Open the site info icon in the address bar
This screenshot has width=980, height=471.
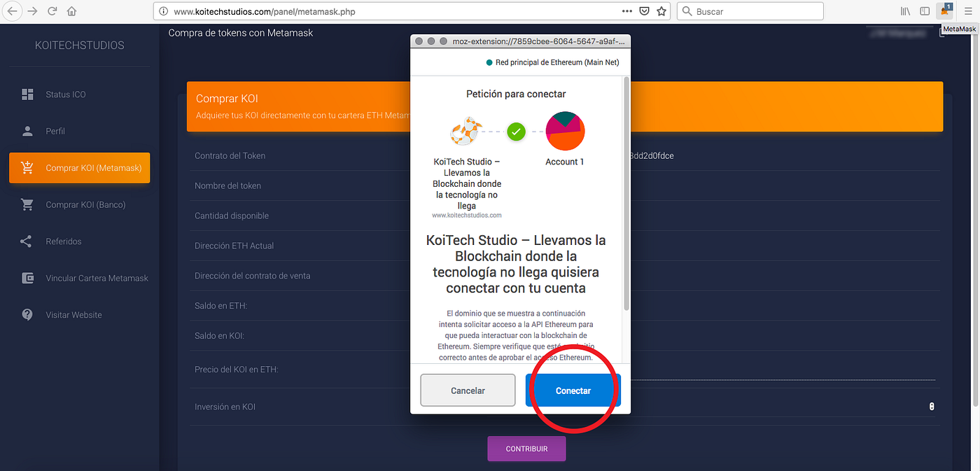click(x=163, y=11)
